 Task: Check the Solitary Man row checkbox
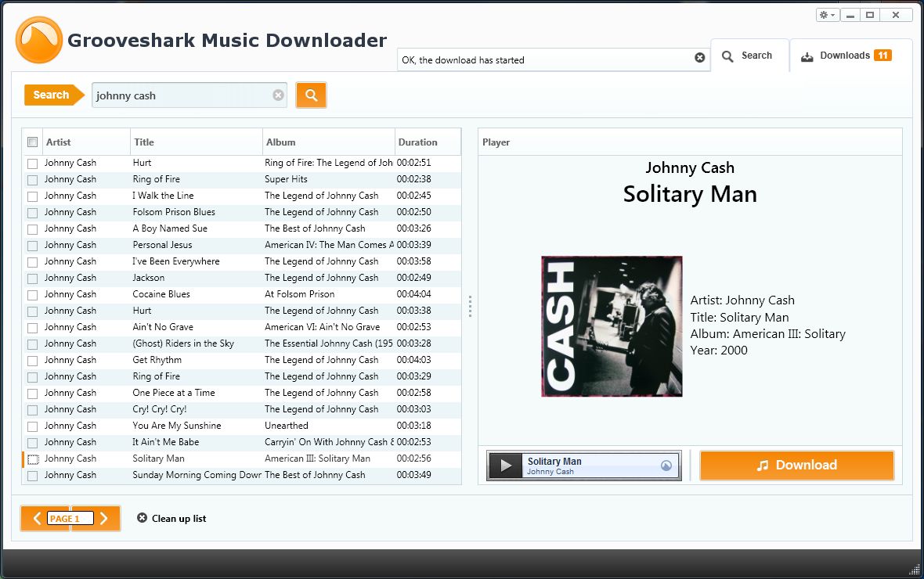(x=33, y=459)
